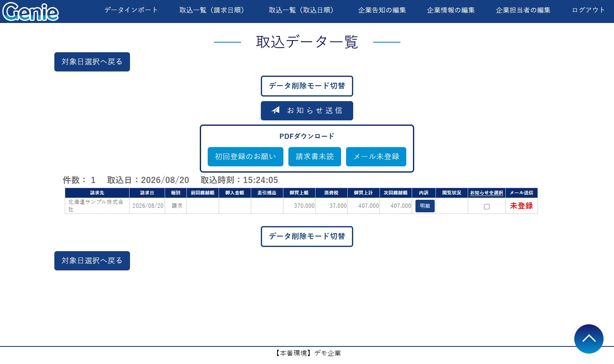Click the 前回繰越額 column header

click(x=203, y=193)
